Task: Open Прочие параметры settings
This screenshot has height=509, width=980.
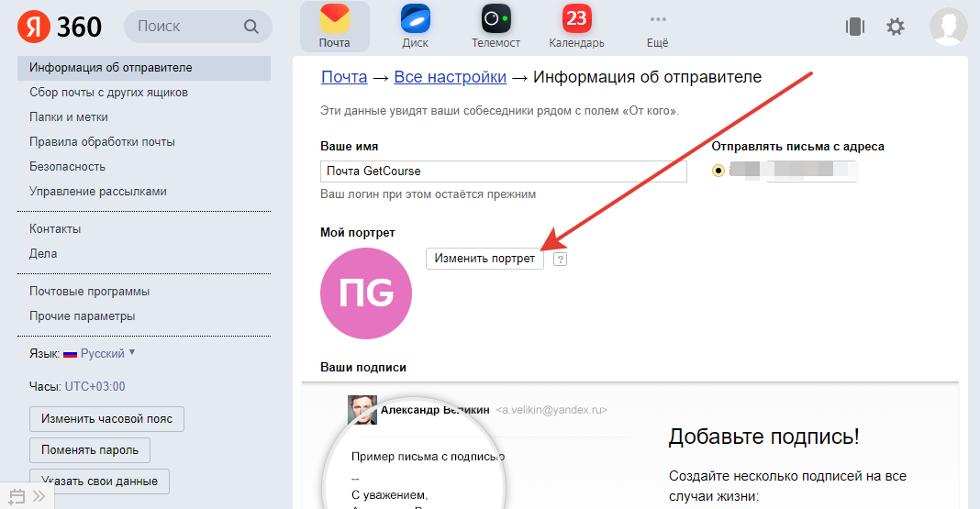Action: click(x=83, y=316)
